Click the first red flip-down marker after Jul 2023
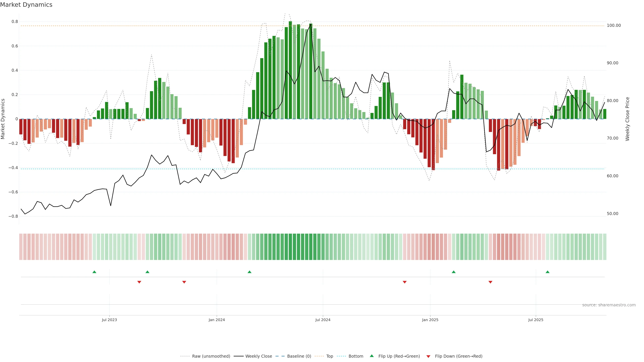The image size is (644, 362). pyautogui.click(x=139, y=282)
